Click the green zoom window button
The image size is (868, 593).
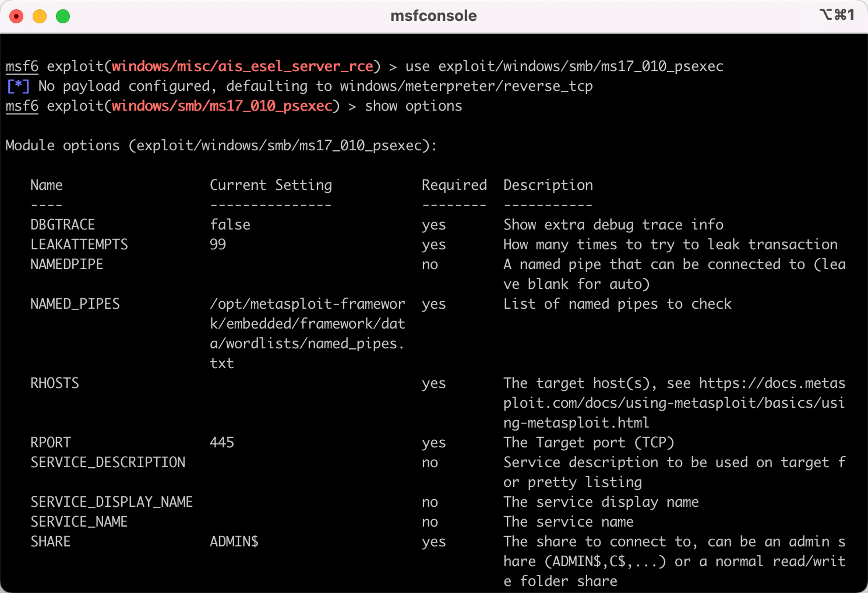point(63,16)
